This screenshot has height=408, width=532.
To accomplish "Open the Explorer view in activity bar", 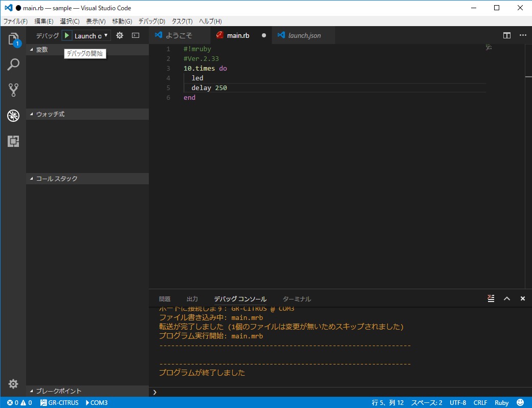I will [13, 39].
